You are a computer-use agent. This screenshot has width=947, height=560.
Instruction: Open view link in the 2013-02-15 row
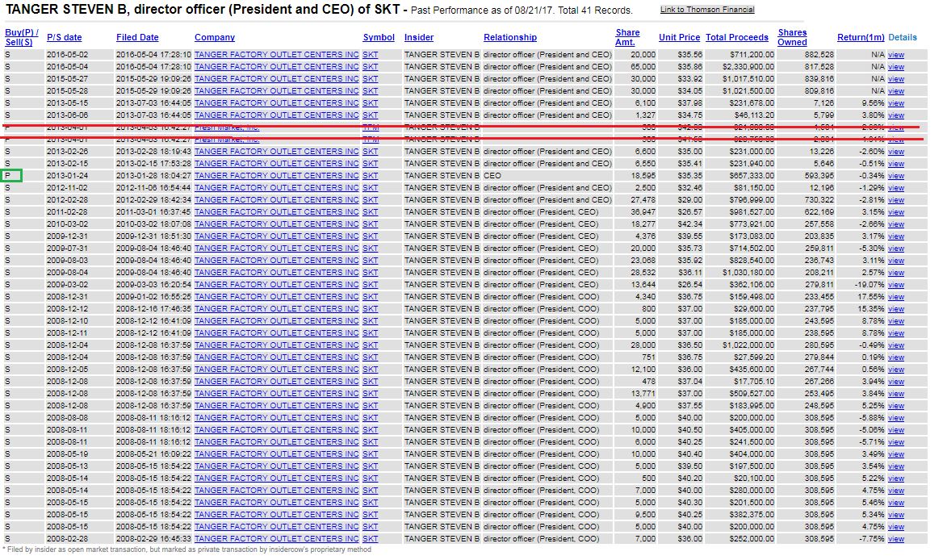(895, 164)
